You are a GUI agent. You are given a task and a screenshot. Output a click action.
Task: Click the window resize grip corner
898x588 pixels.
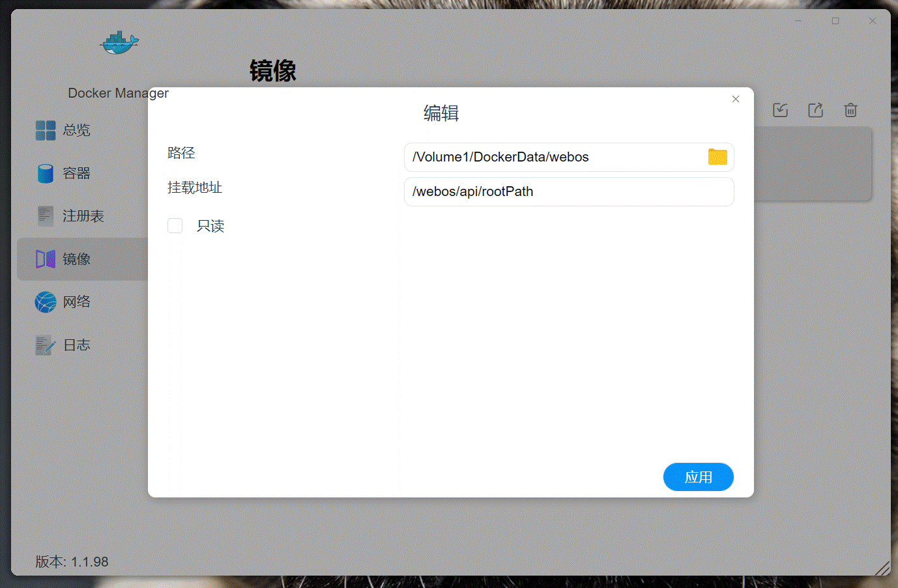[x=882, y=568]
